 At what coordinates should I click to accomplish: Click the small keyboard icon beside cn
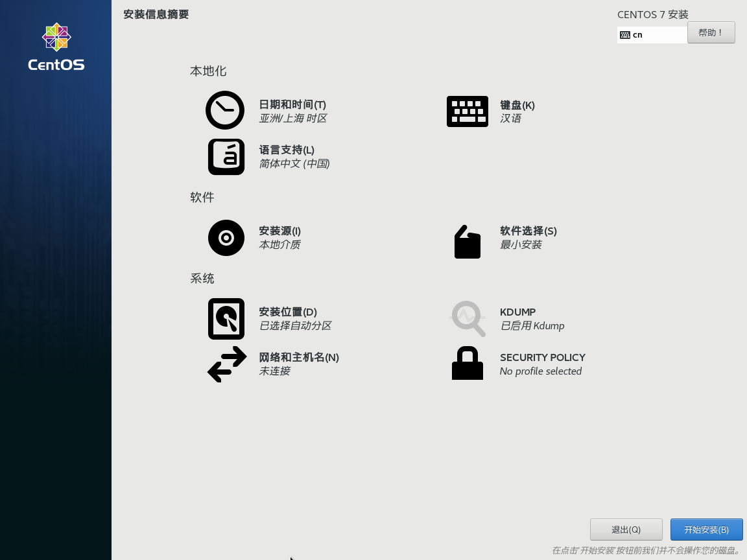625,35
